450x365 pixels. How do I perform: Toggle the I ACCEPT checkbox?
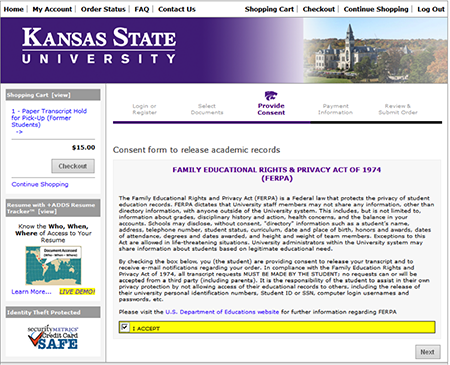[124, 327]
